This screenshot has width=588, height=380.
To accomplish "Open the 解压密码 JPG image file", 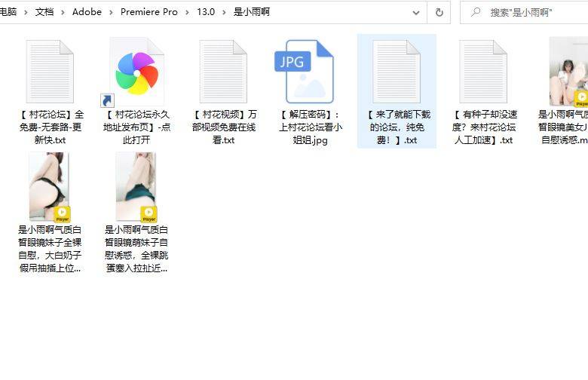I will pyautogui.click(x=304, y=72).
